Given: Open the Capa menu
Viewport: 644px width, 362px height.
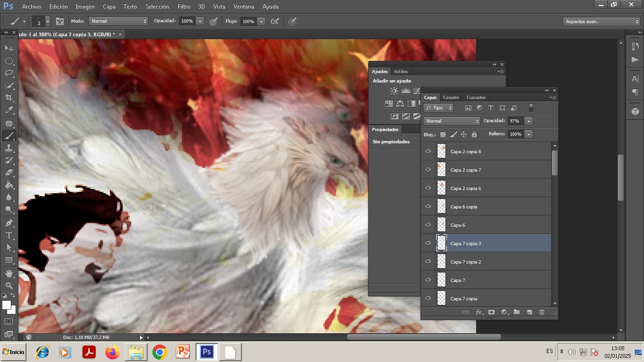Looking at the screenshot, I should [x=109, y=7].
